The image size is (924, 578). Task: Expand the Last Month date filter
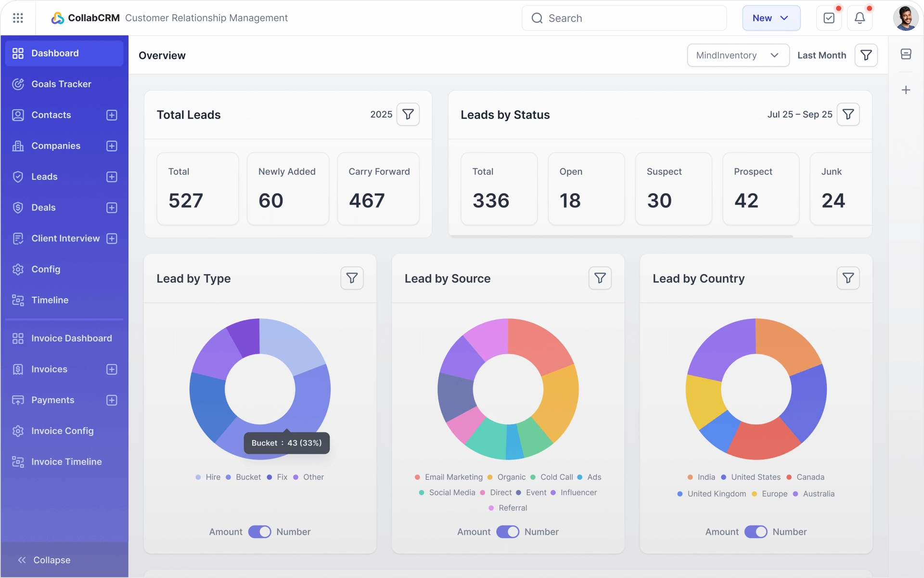(821, 55)
